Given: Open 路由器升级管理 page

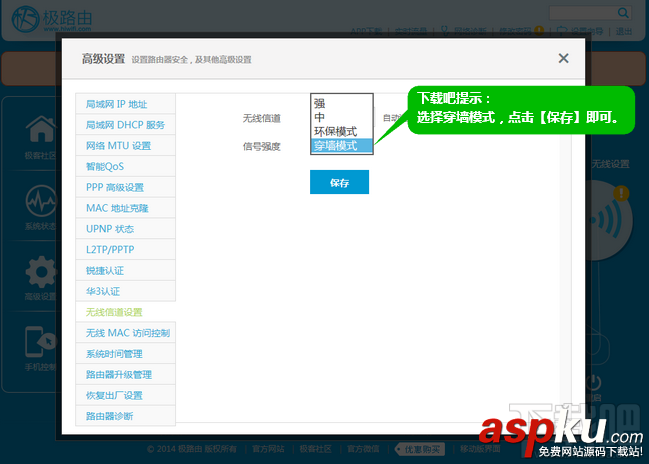Looking at the screenshot, I should point(125,375).
